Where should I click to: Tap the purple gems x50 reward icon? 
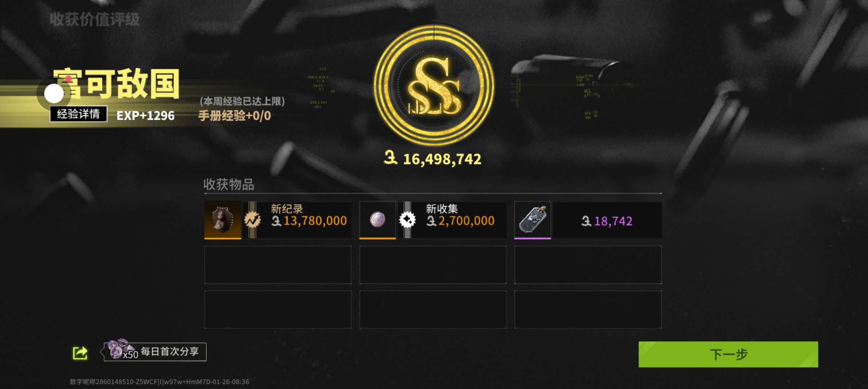pos(119,349)
